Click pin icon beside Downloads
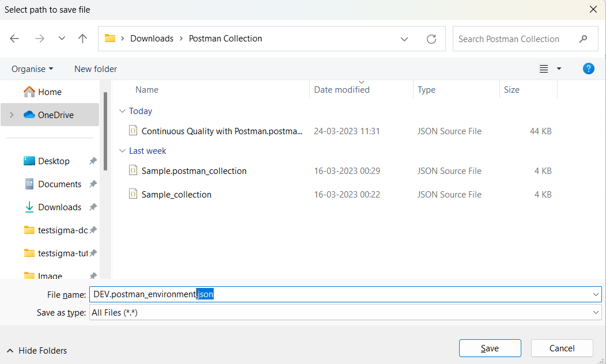The height and width of the screenshot is (364, 606). tap(93, 207)
